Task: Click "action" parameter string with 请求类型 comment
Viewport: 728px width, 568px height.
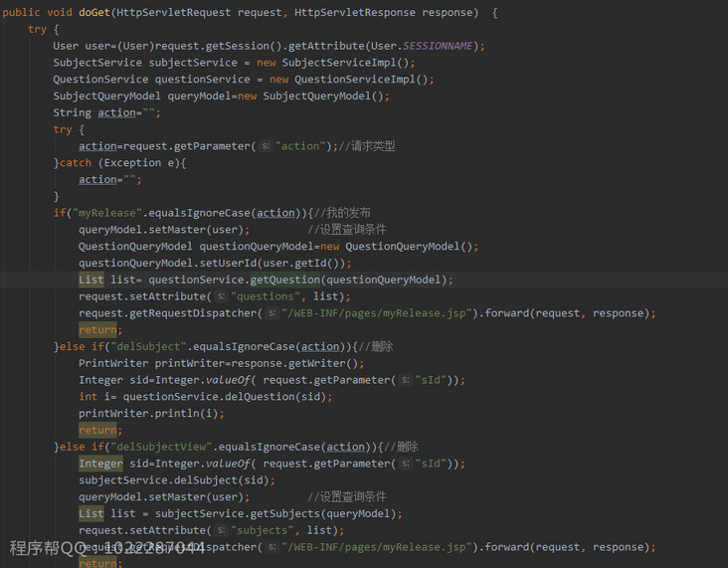Action: 300,146
